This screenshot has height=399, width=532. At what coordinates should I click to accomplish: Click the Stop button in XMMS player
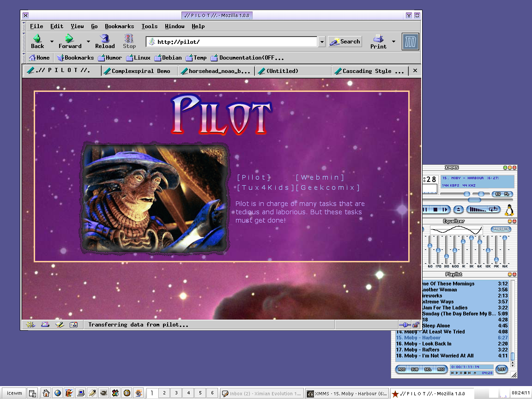coord(435,210)
